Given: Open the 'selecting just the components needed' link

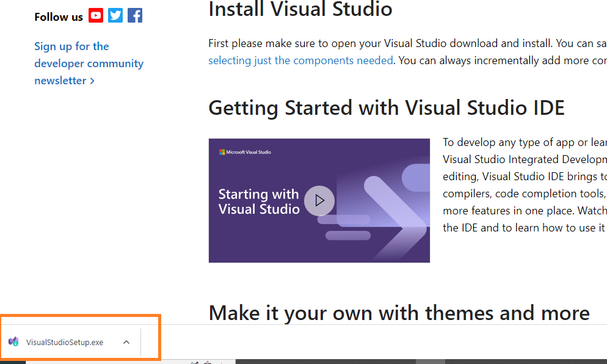Looking at the screenshot, I should 300,60.
